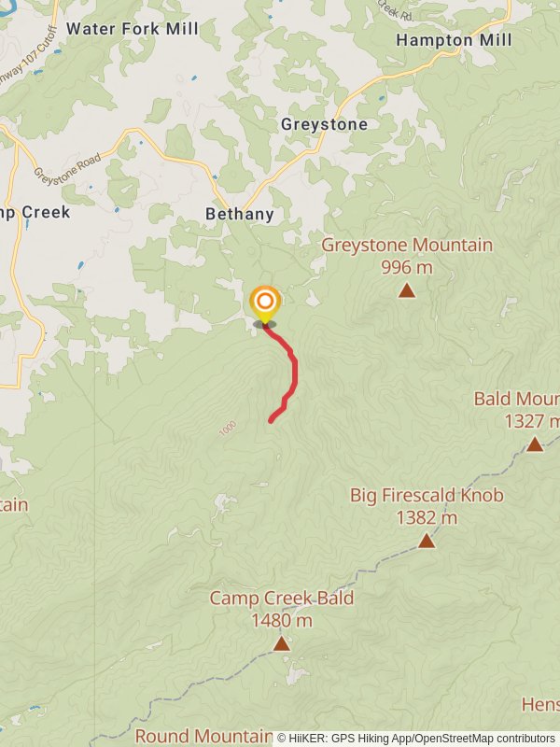Click the Bald Mountain peak triangle marker
Image resolution: width=560 pixels, height=747 pixels.
535,444
